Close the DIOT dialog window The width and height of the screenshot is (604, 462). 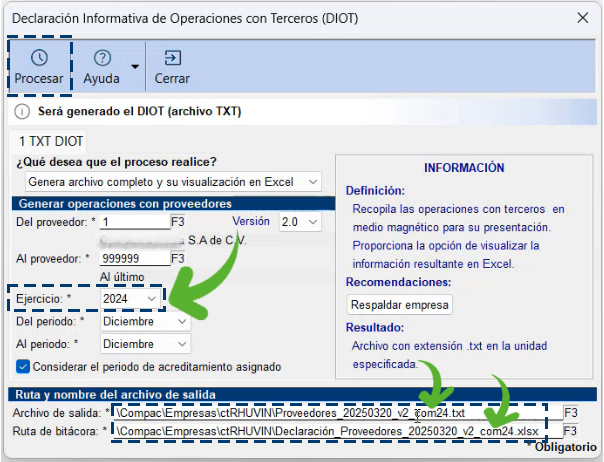(582, 18)
